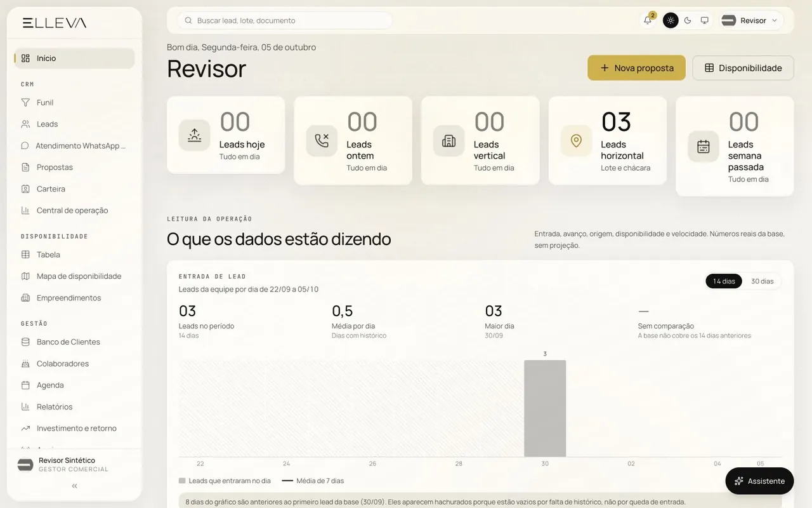Select the 30 dias range tab
Viewport: 812px width, 508px height.
(x=762, y=281)
